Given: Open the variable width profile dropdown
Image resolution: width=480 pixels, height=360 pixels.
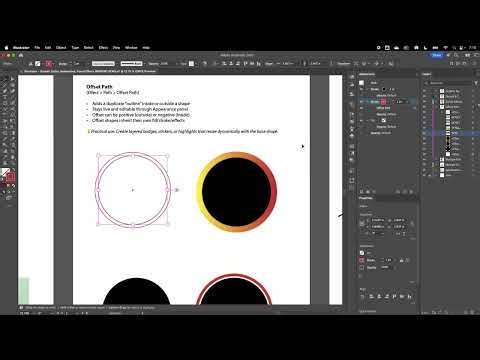Looking at the screenshot, I should coord(104,63).
